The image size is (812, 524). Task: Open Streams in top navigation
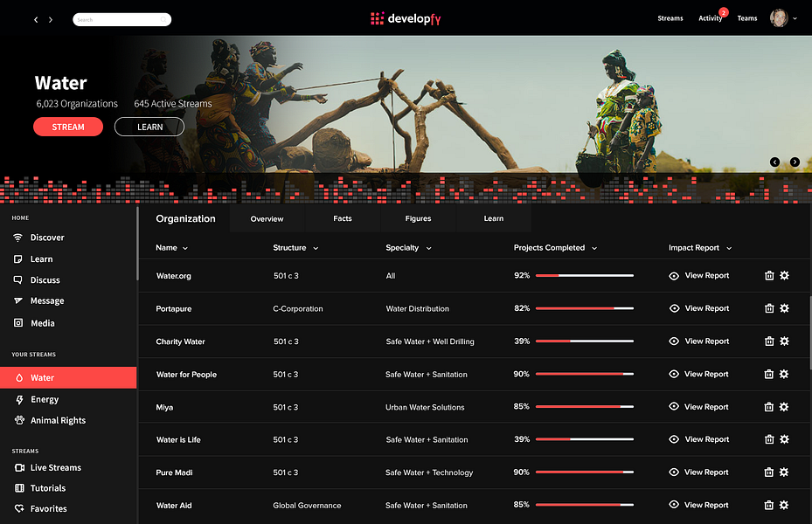click(x=670, y=18)
